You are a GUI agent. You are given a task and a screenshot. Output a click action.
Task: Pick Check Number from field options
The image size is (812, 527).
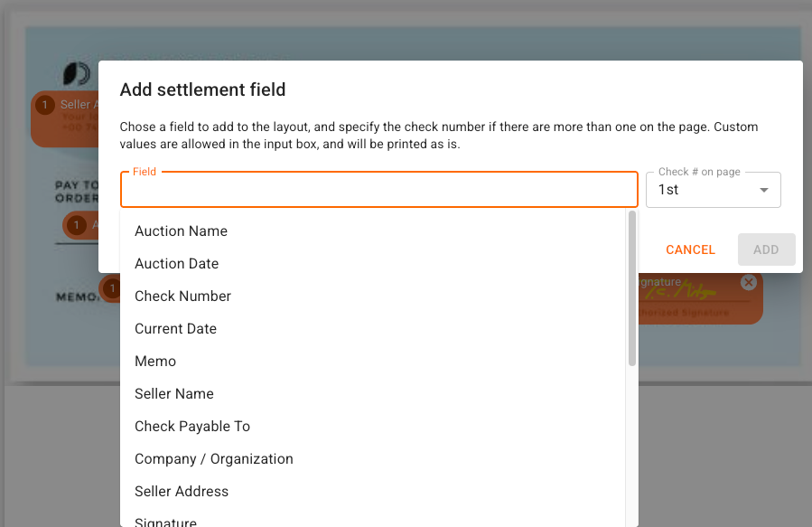[182, 296]
